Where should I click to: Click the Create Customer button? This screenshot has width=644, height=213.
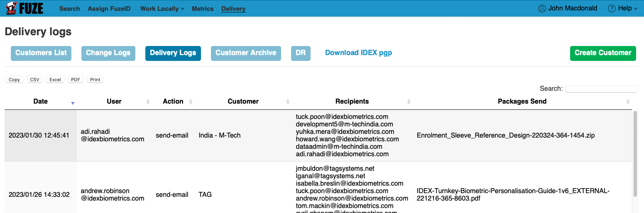point(603,53)
